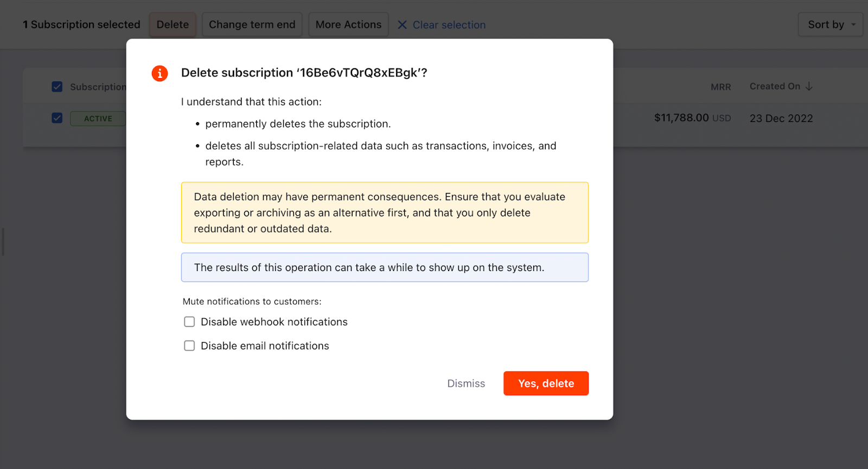Click the $11,788.00 USD amount
The image size is (868, 469).
(692, 118)
